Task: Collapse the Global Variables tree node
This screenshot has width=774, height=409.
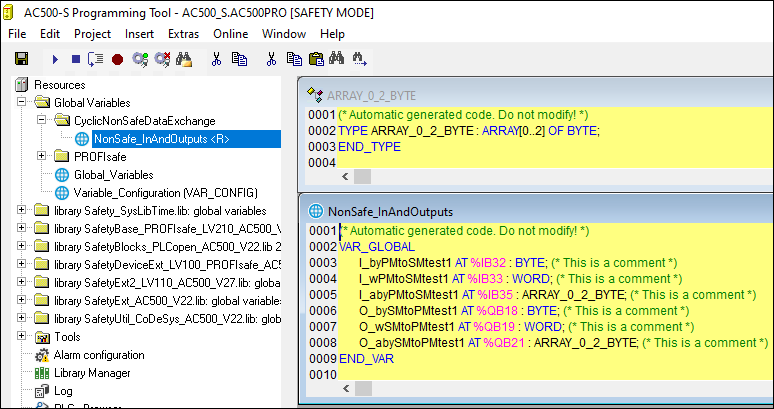Action: click(22, 103)
